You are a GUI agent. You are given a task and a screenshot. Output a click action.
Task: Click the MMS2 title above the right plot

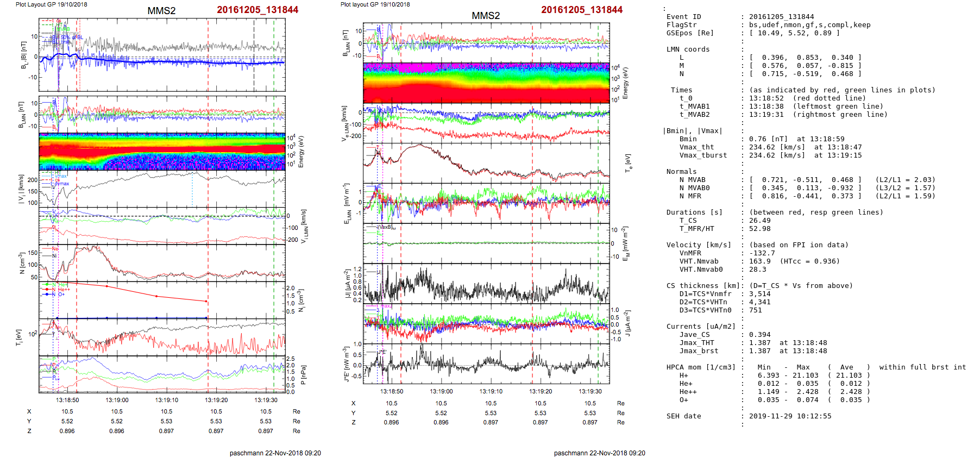[485, 16]
